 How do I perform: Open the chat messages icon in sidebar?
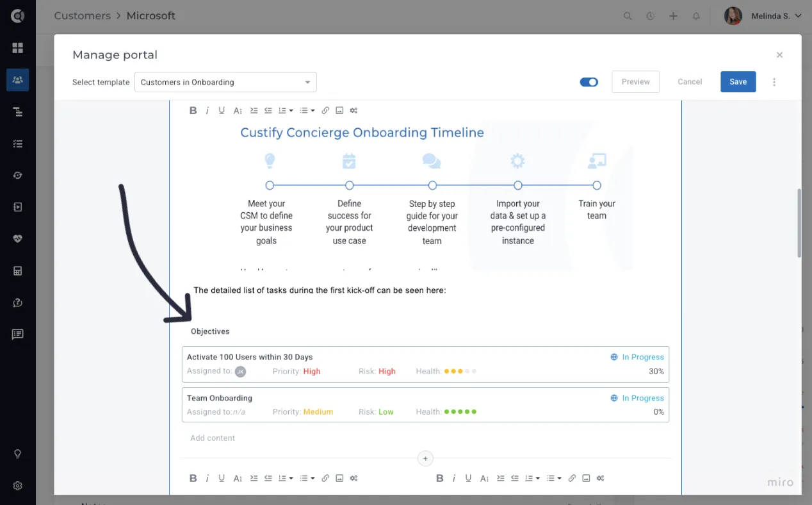coord(18,335)
